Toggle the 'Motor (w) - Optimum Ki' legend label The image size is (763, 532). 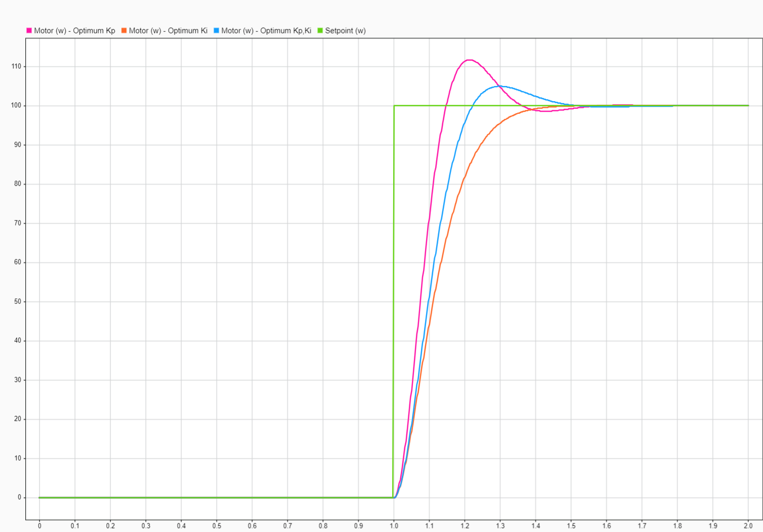(168, 31)
